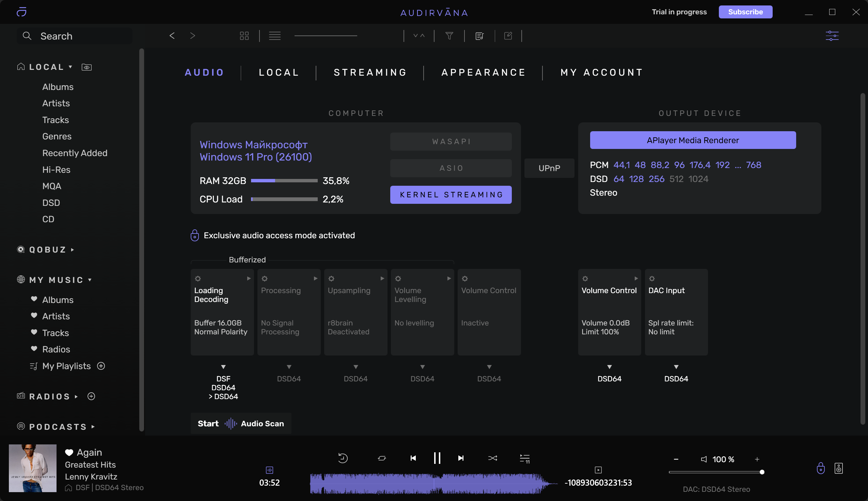Toggle shuffle mode
Screen dimensions: 868x501
click(493, 458)
